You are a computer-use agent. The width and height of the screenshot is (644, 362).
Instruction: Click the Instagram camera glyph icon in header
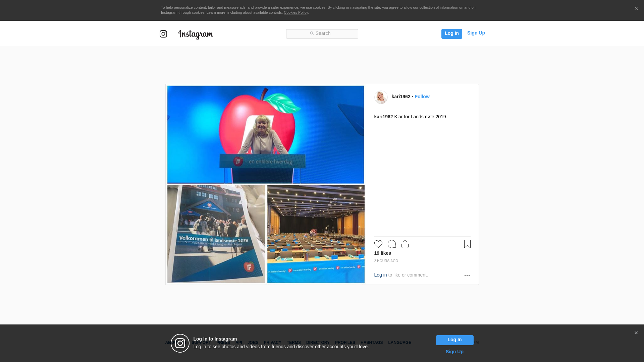click(x=163, y=34)
